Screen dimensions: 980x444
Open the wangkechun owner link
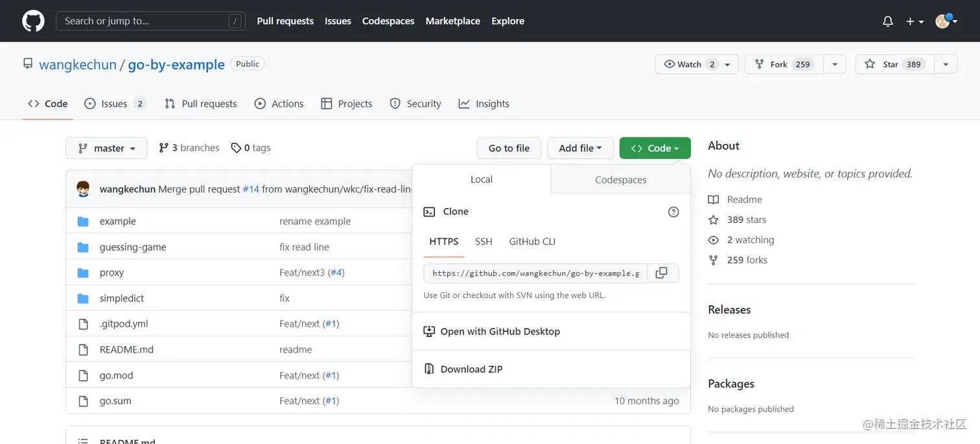tap(78, 64)
